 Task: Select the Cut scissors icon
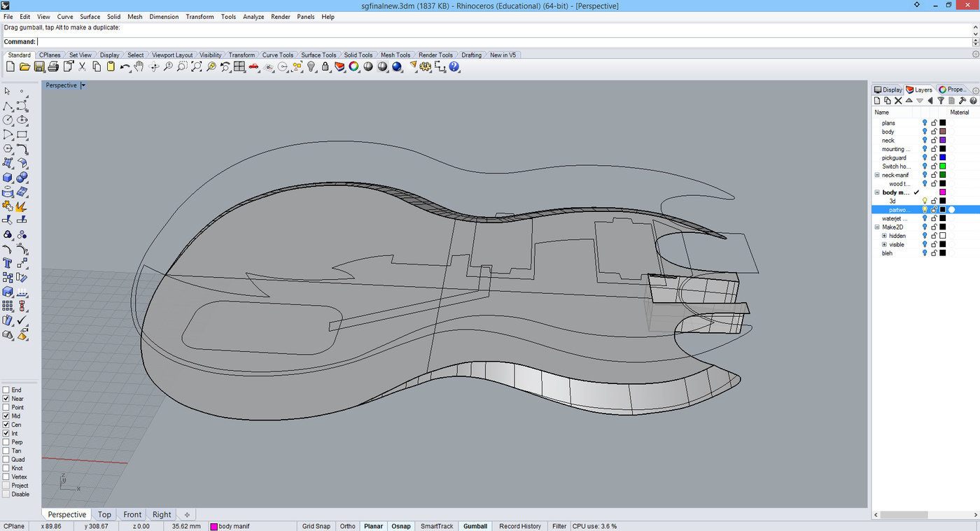tap(82, 66)
